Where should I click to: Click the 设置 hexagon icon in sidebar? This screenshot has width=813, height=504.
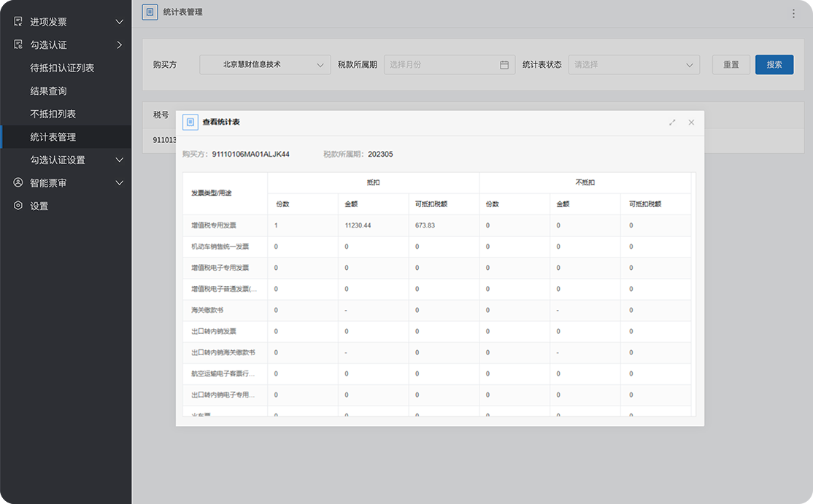click(18, 206)
